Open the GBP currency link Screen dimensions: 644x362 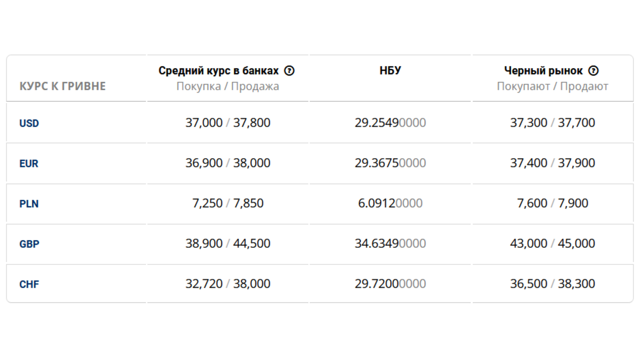tap(29, 244)
